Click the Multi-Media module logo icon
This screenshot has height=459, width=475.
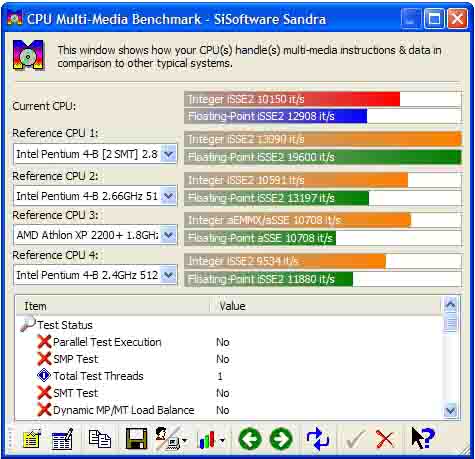[29, 55]
